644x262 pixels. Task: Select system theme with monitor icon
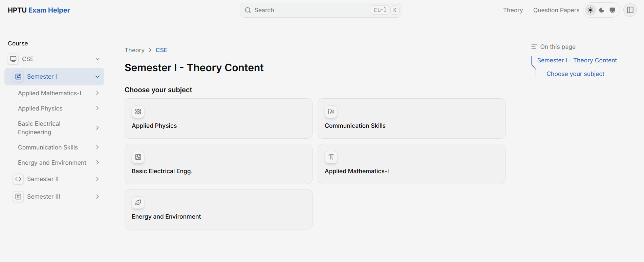pyautogui.click(x=613, y=10)
